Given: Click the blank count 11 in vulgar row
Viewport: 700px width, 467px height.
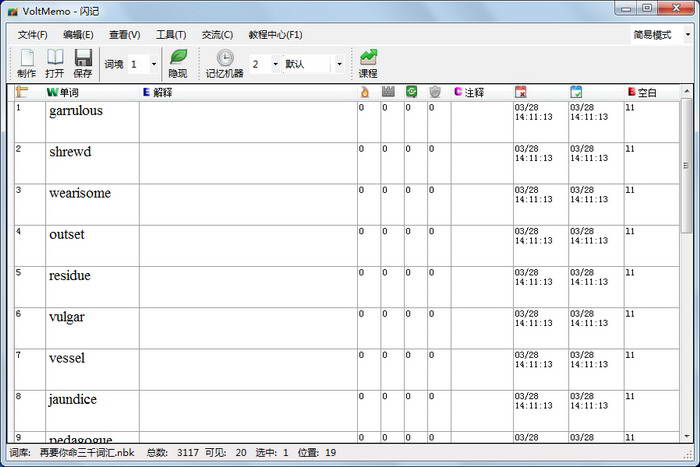Looking at the screenshot, I should pyautogui.click(x=630, y=314).
